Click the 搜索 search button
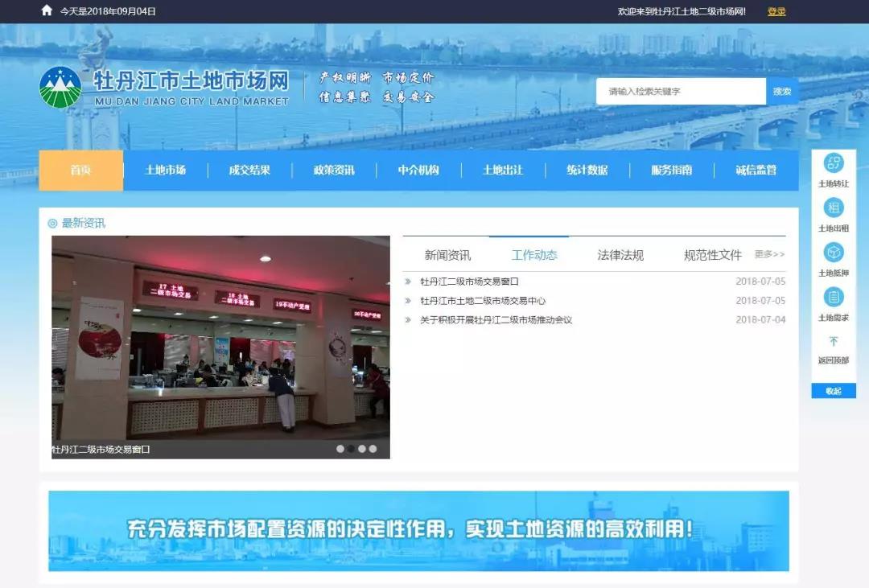 click(x=782, y=92)
